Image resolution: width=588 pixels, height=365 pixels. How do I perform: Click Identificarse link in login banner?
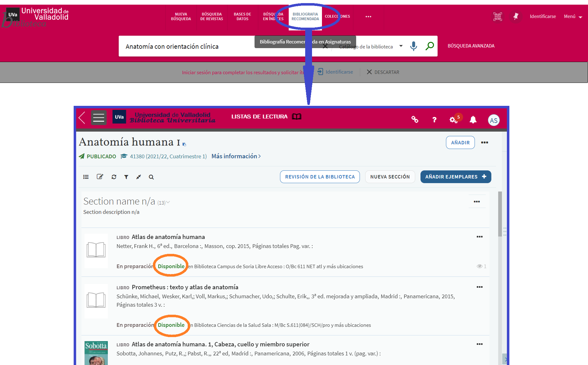tap(335, 72)
